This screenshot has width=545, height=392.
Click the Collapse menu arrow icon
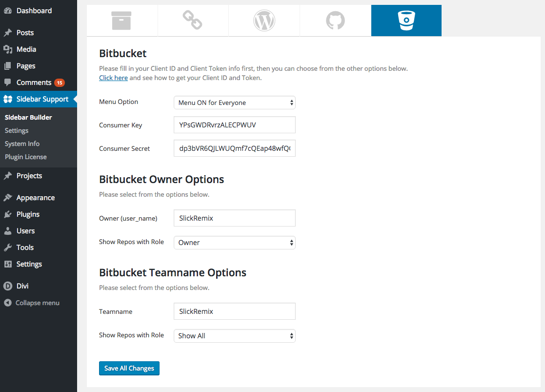8,303
